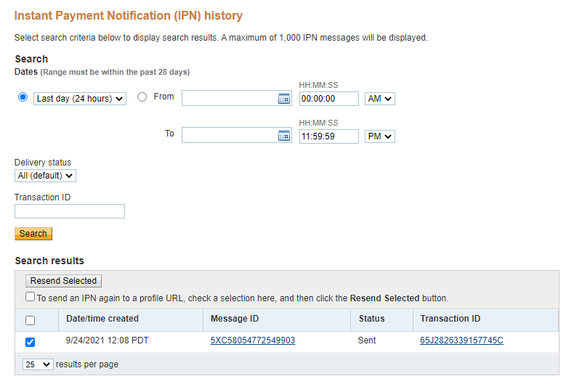574x392 pixels.
Task: Open the AM dropdown for From time
Action: pos(379,99)
